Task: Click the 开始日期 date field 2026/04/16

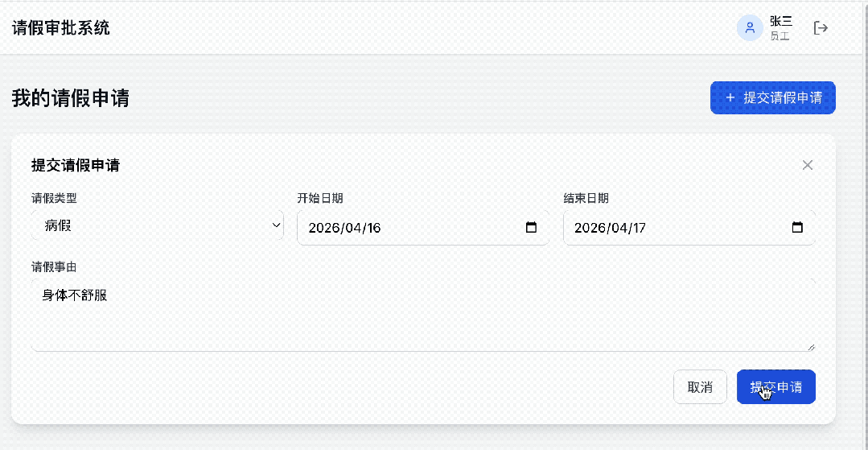Action: (x=423, y=227)
